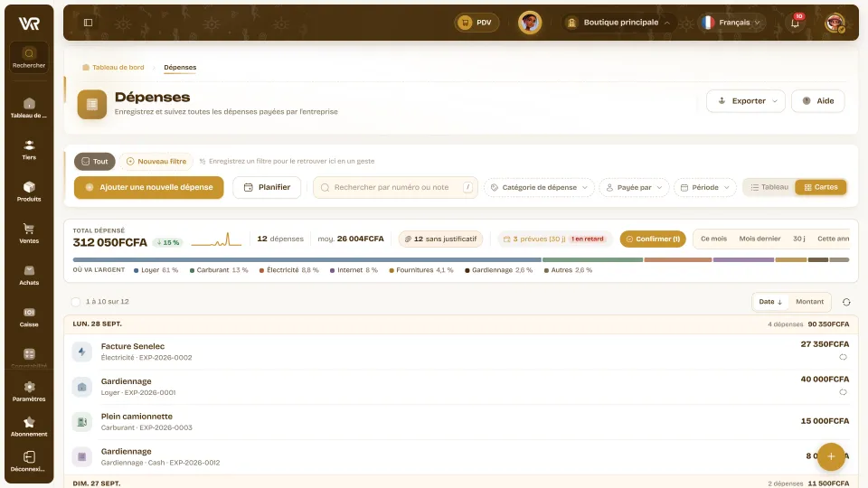
Task: Open the Boutique principale store selector
Action: point(618,23)
